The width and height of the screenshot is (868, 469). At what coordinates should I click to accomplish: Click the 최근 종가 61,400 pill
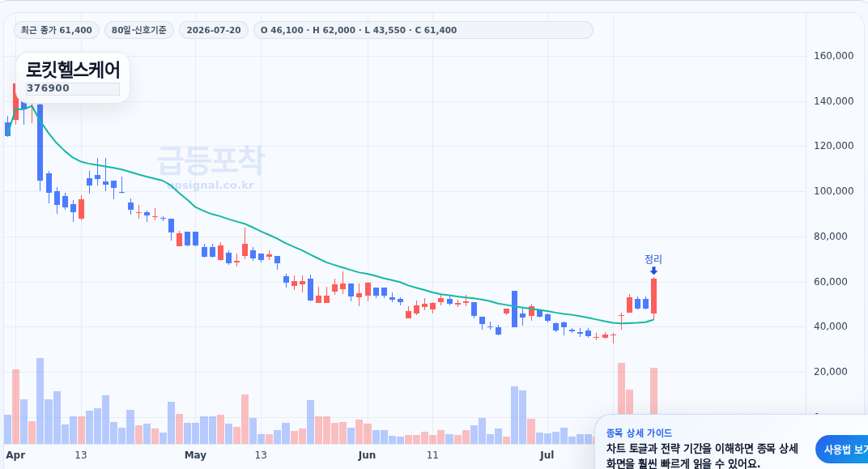57,30
